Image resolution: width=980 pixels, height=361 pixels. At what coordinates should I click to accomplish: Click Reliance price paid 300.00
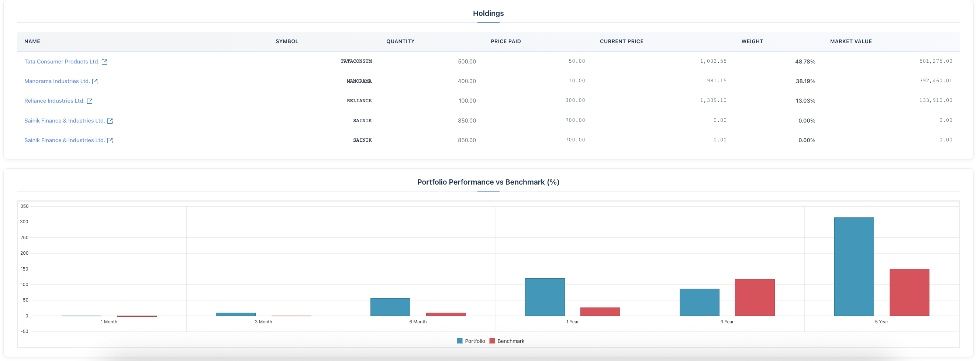pyautogui.click(x=575, y=100)
